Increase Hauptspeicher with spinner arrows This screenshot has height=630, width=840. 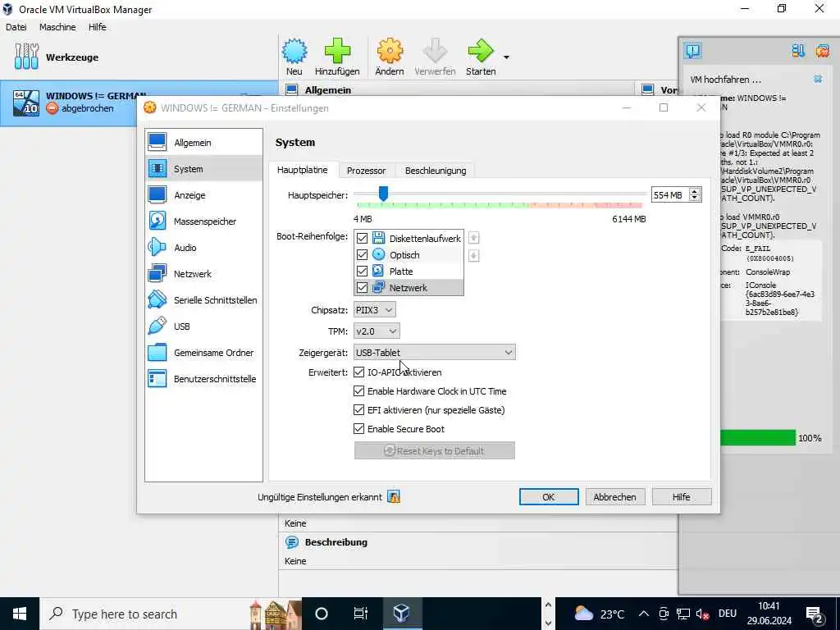coord(695,191)
